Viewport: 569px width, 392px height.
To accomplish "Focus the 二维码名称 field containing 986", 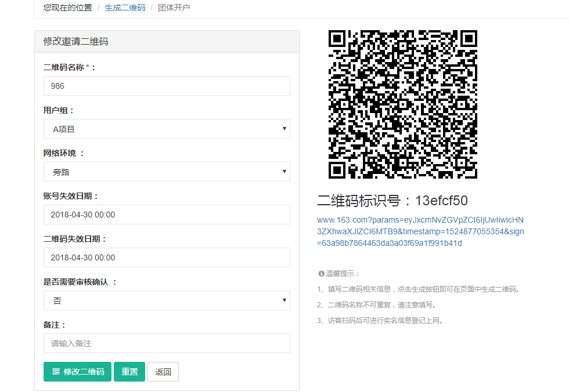I will [x=167, y=86].
